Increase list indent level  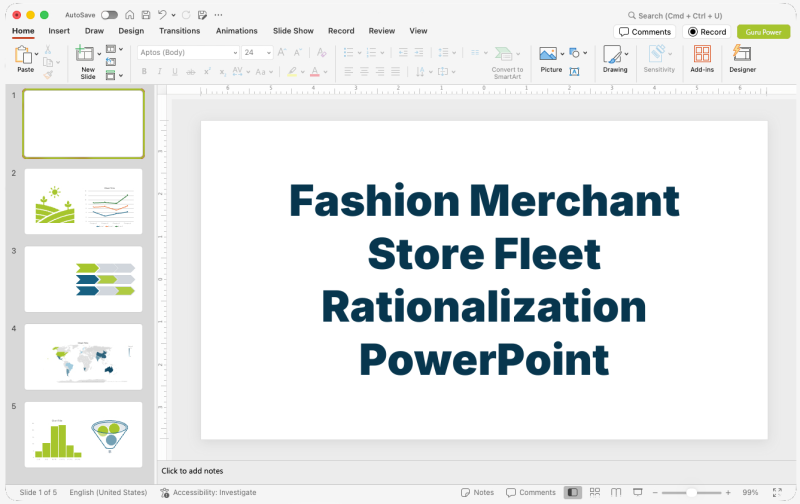(x=419, y=52)
